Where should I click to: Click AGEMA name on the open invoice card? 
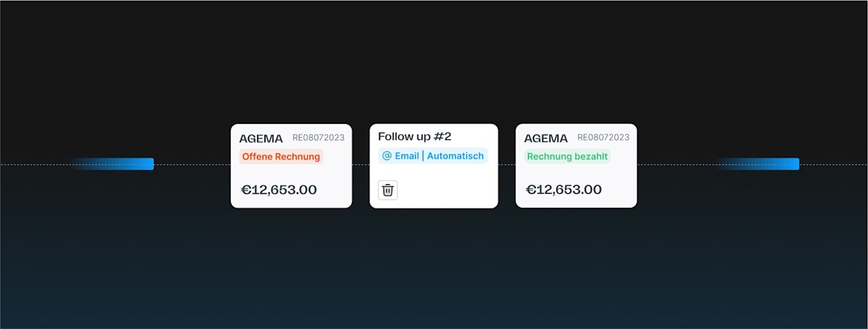pos(261,139)
